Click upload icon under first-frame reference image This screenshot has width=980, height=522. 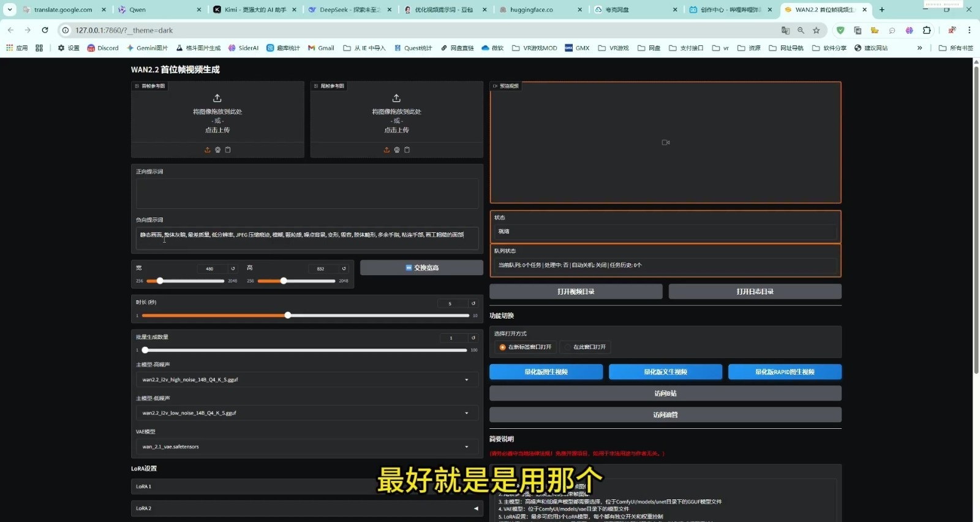pos(207,150)
